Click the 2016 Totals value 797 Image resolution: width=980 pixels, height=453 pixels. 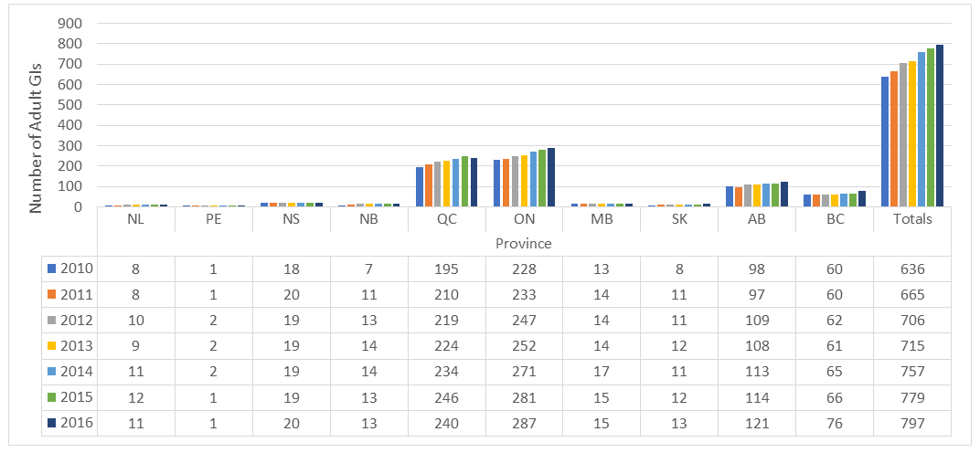[x=913, y=424]
